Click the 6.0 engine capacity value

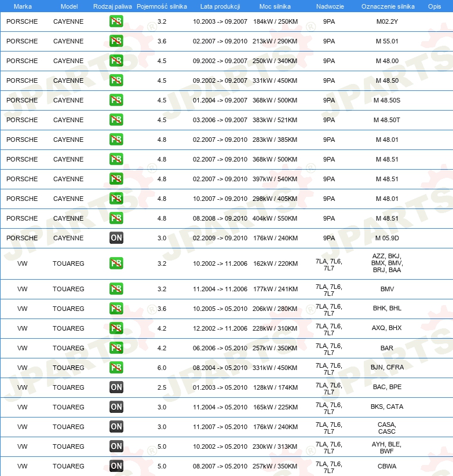[x=162, y=368]
